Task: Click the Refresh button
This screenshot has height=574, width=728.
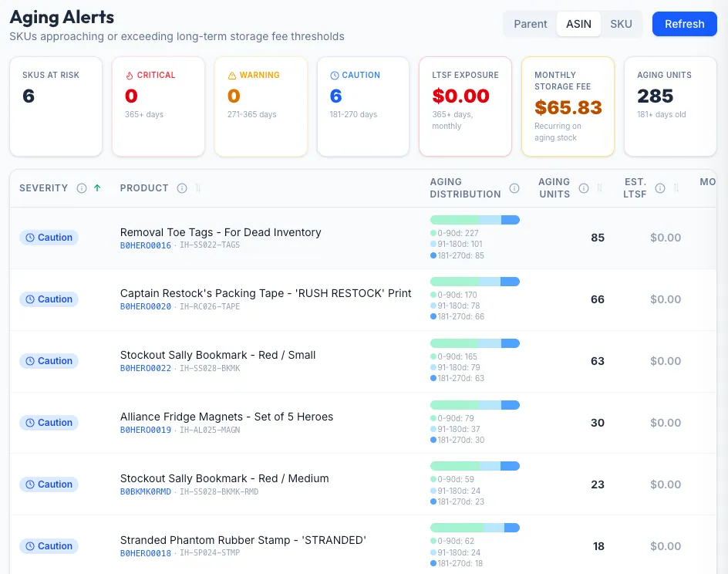Action: [x=684, y=24]
